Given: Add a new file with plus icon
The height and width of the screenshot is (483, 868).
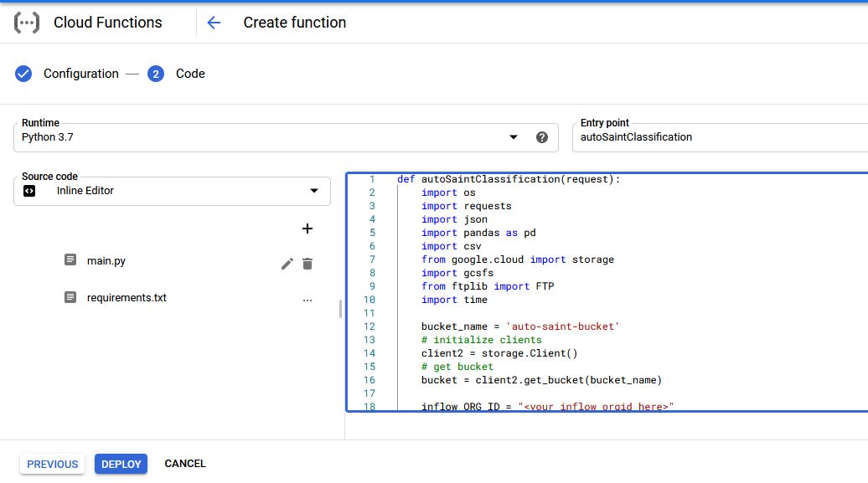Looking at the screenshot, I should [x=307, y=229].
